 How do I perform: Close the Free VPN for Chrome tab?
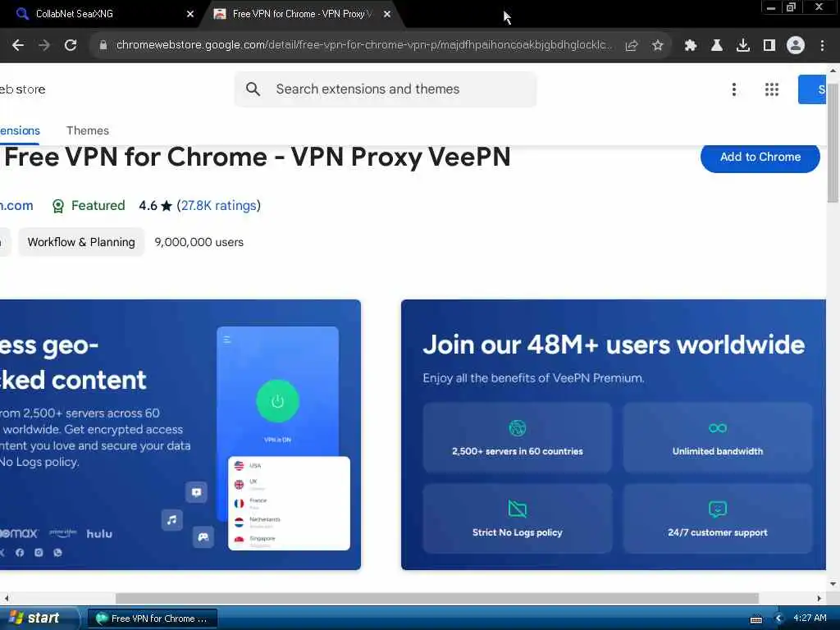click(x=387, y=14)
